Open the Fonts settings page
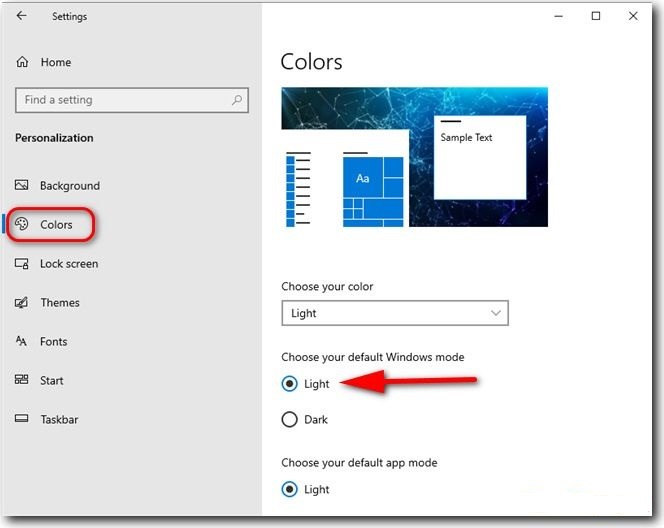This screenshot has width=664, height=528. (x=54, y=341)
